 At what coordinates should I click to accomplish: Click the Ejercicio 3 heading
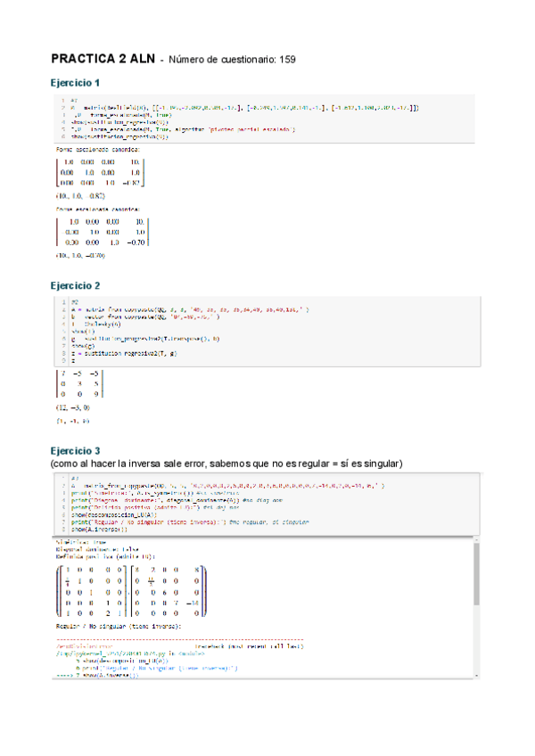pyautogui.click(x=79, y=451)
